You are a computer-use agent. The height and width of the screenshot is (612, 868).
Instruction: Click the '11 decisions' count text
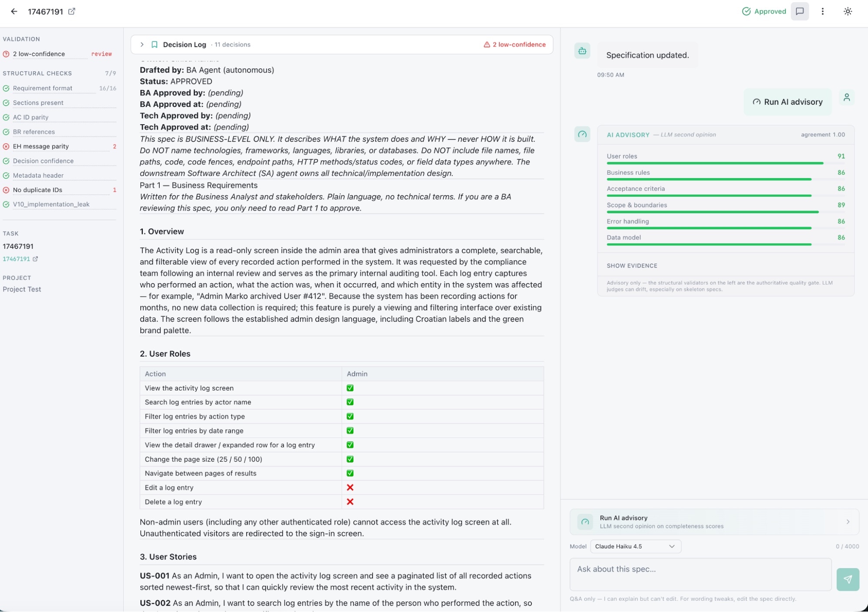coord(232,45)
